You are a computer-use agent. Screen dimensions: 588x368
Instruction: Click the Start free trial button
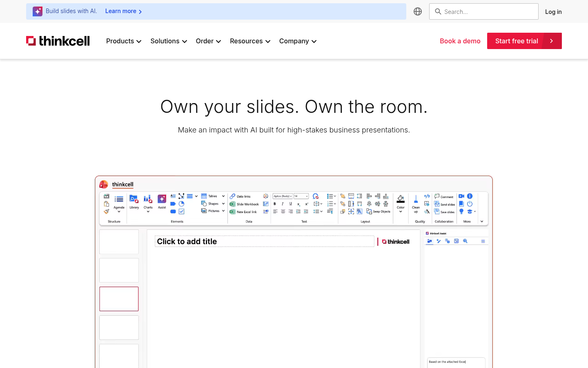[524, 41]
